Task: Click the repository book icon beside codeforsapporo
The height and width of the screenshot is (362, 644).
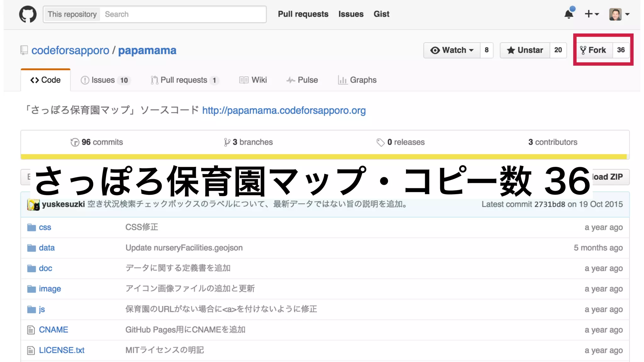Action: click(x=24, y=50)
